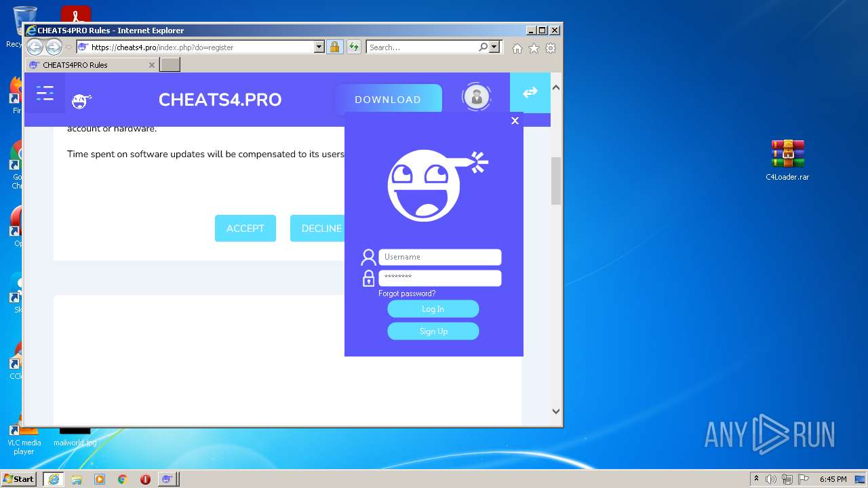868x488 pixels.
Task: Focus the password input field
Action: pyautogui.click(x=440, y=278)
